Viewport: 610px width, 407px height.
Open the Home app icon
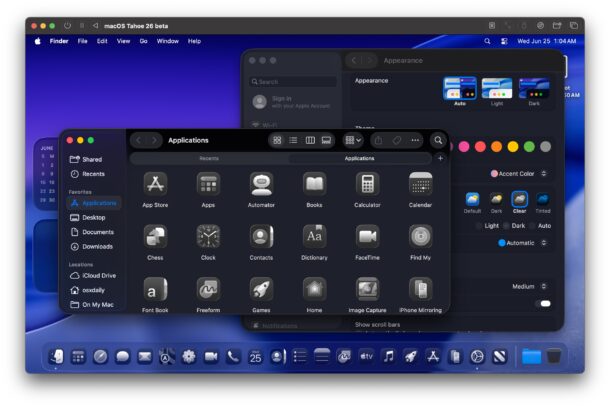314,289
